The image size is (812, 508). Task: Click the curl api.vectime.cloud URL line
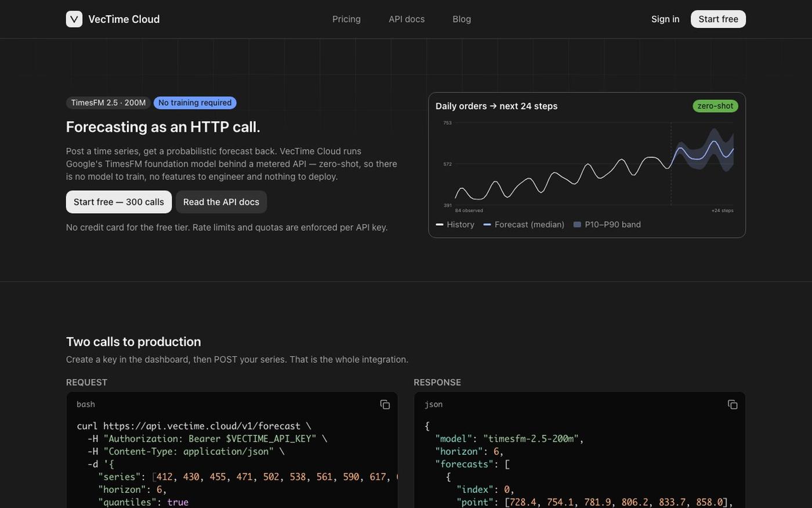click(194, 426)
